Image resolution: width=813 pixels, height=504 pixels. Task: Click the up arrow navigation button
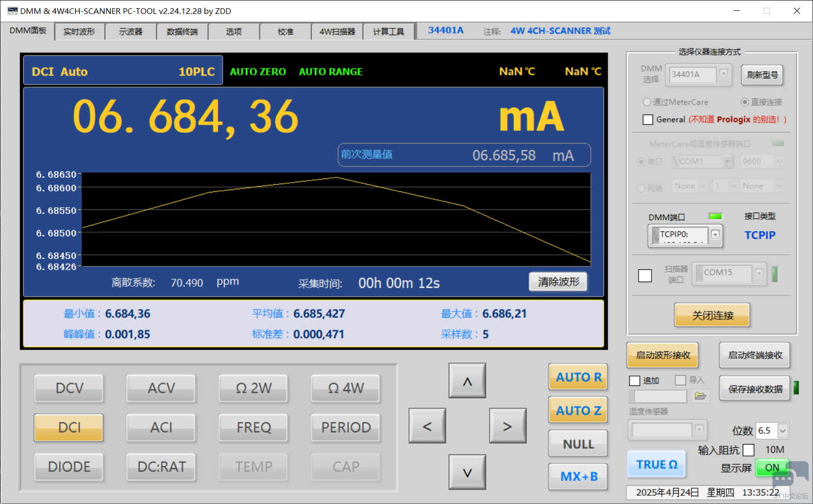click(467, 381)
